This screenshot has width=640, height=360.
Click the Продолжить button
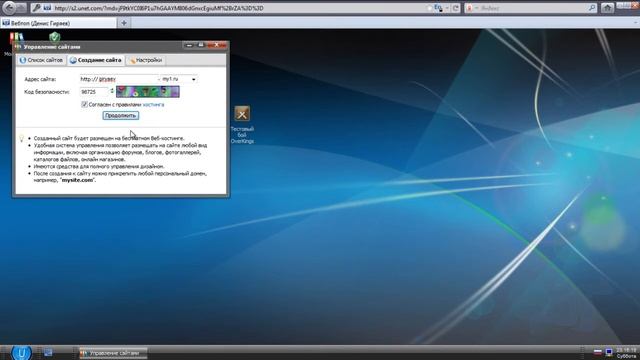[120, 116]
